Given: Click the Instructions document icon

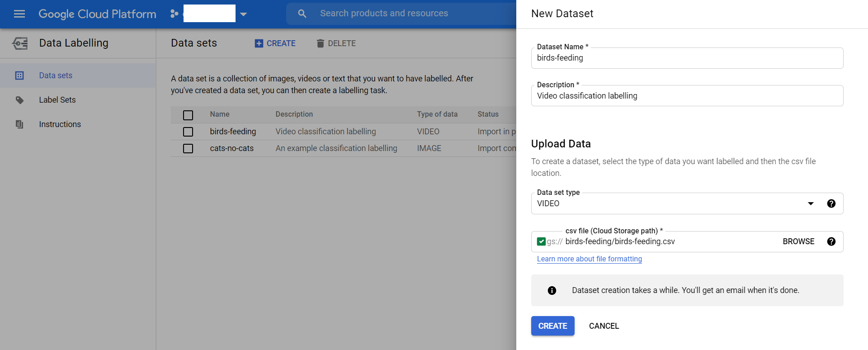Looking at the screenshot, I should pyautogui.click(x=19, y=124).
